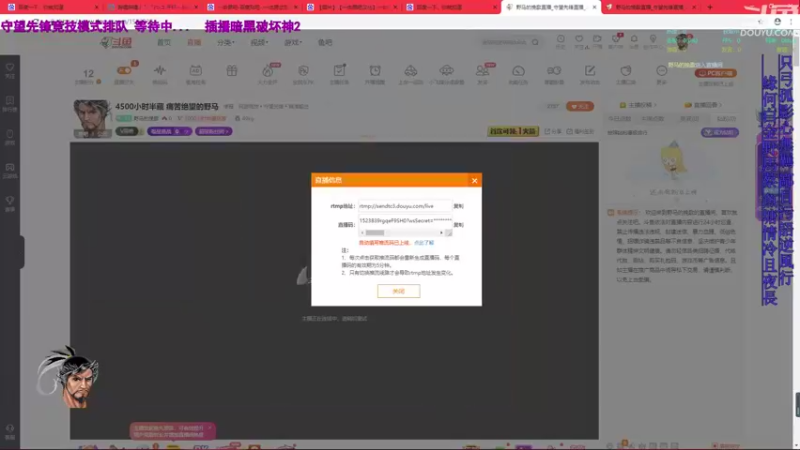Switch to the fourth ranking tab in right panel

tap(726, 118)
